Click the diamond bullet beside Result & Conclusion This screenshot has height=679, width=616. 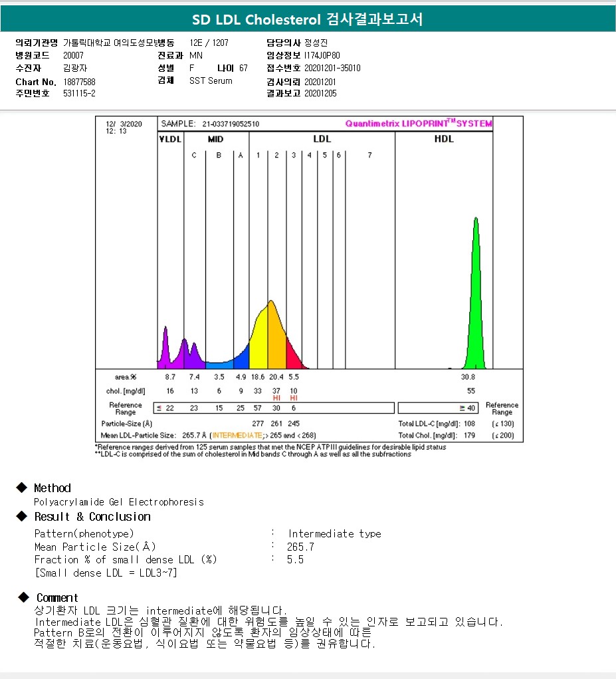(21, 517)
